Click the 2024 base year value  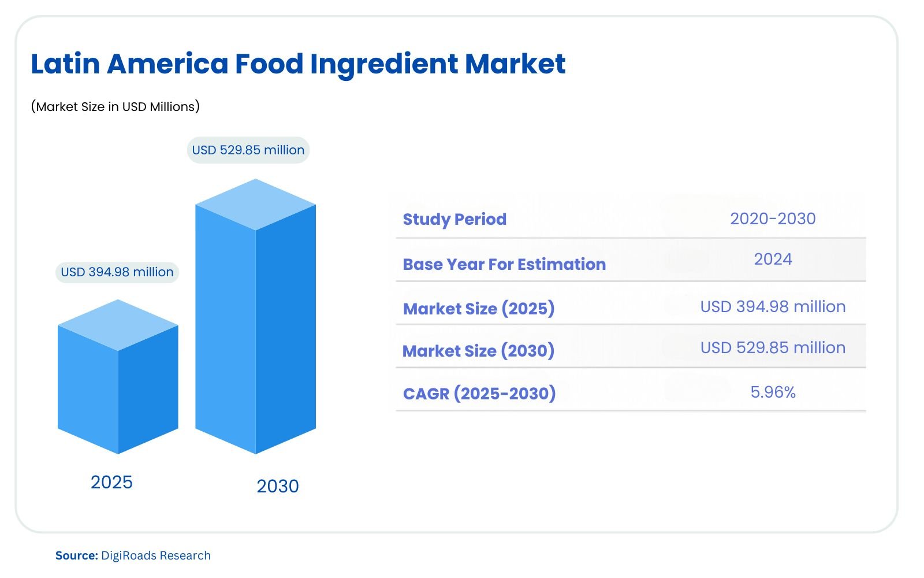[773, 259]
